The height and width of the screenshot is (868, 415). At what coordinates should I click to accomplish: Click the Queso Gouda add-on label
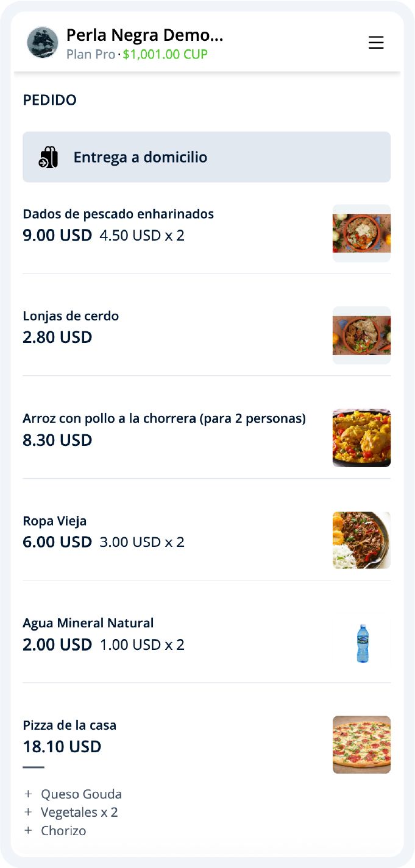click(80, 794)
